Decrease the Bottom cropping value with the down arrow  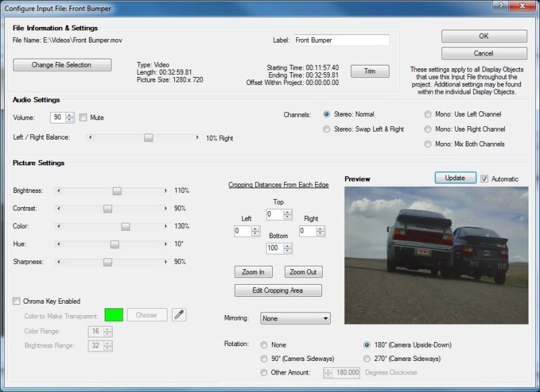(288, 251)
